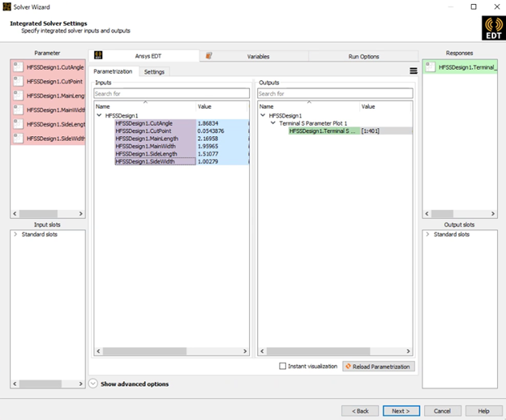Expand Standard slots under Input slots
Image resolution: width=506 pixels, height=420 pixels.
(x=15, y=234)
